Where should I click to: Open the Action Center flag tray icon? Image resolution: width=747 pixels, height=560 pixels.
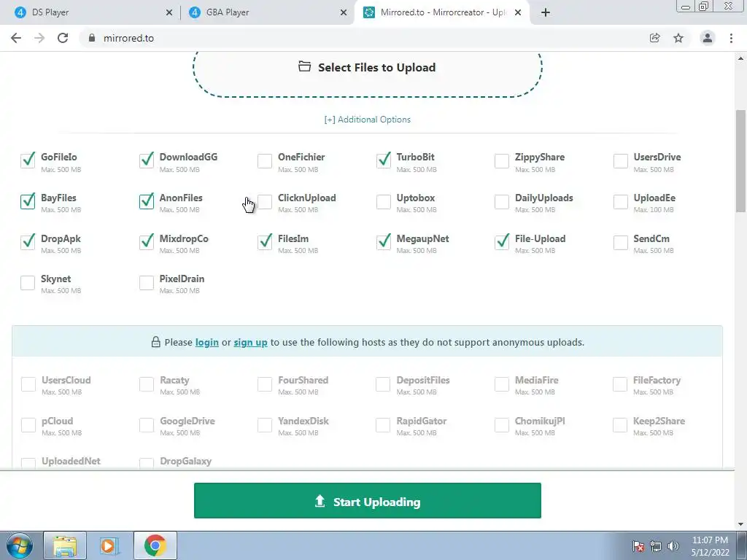(x=638, y=546)
